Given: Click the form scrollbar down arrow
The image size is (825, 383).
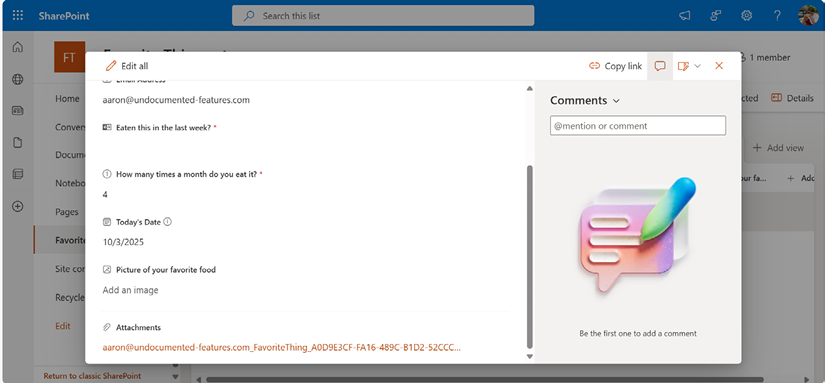Looking at the screenshot, I should pyautogui.click(x=529, y=357).
